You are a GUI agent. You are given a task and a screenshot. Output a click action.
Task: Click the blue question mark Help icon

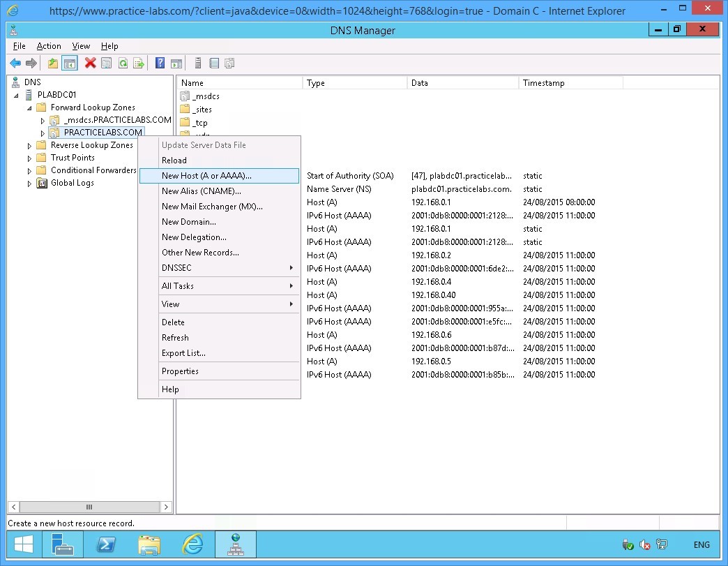pyautogui.click(x=160, y=64)
